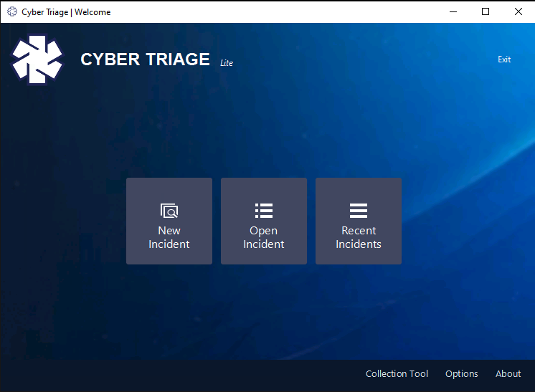The image size is (535, 392).
Task: Minimize the Cyber Triage window
Action: (453, 11)
